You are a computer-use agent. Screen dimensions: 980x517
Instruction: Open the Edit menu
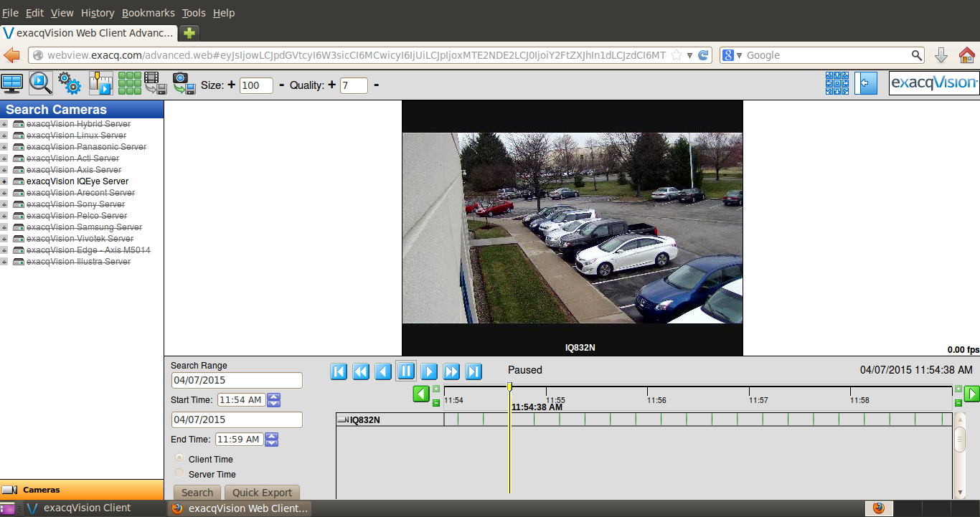(34, 13)
